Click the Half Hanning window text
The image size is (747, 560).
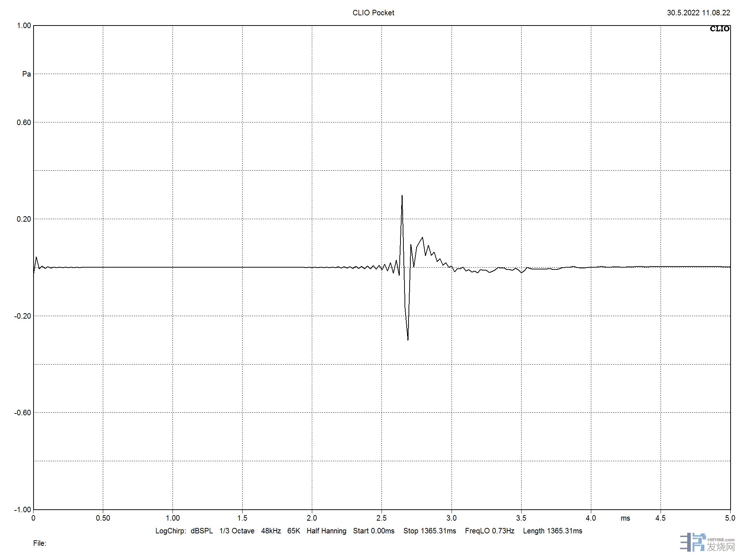tap(326, 531)
